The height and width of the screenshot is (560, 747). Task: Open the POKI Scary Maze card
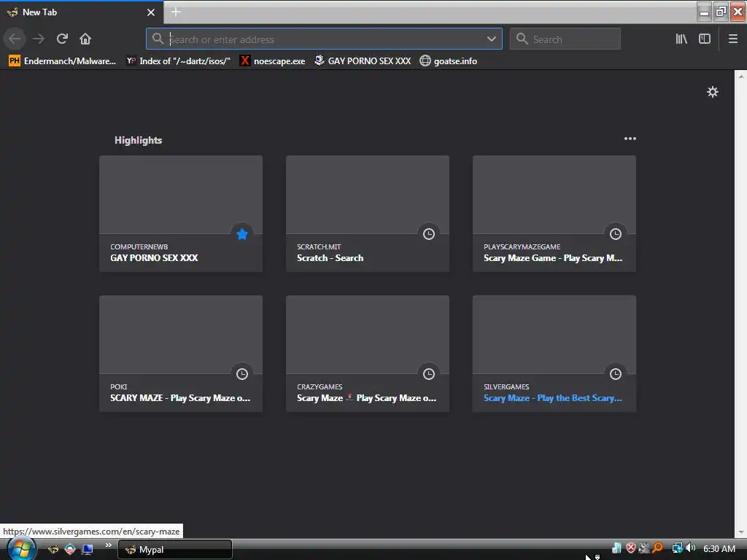pos(181,354)
